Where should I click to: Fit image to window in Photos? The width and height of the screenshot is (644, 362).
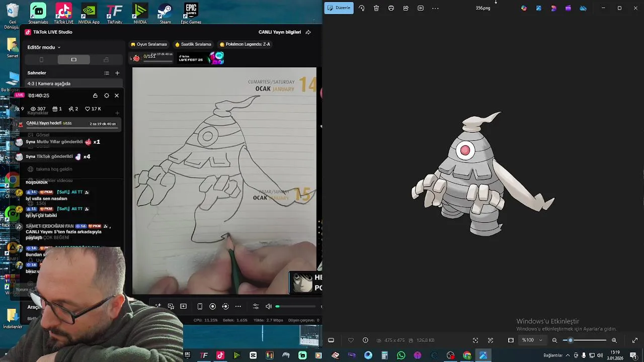[511, 340]
